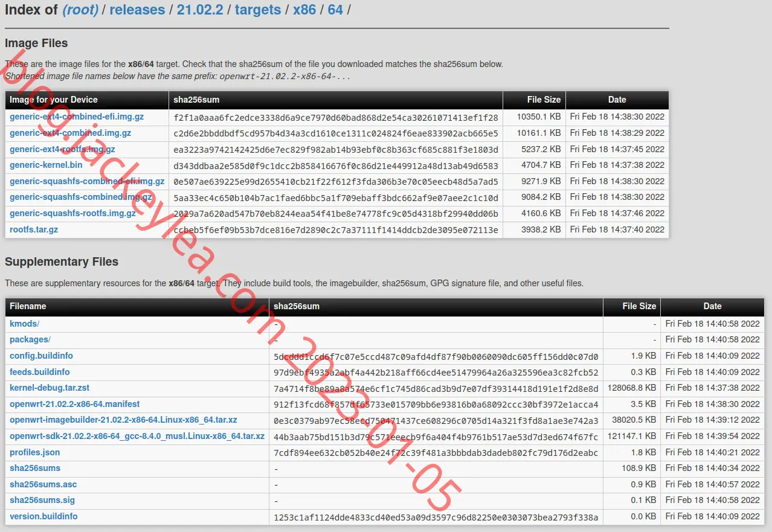Open the packages/ directory

(30, 339)
